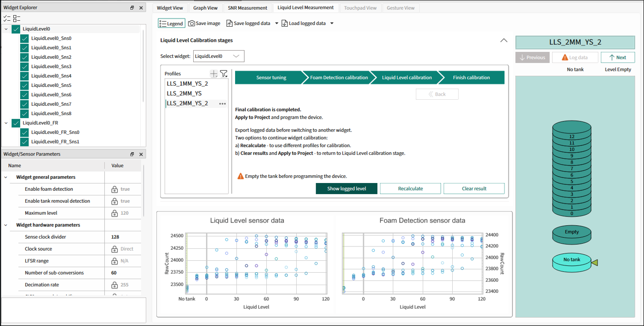
Task: Select LiquidLevel0_Sns2 tree row label
Action: coord(51,57)
